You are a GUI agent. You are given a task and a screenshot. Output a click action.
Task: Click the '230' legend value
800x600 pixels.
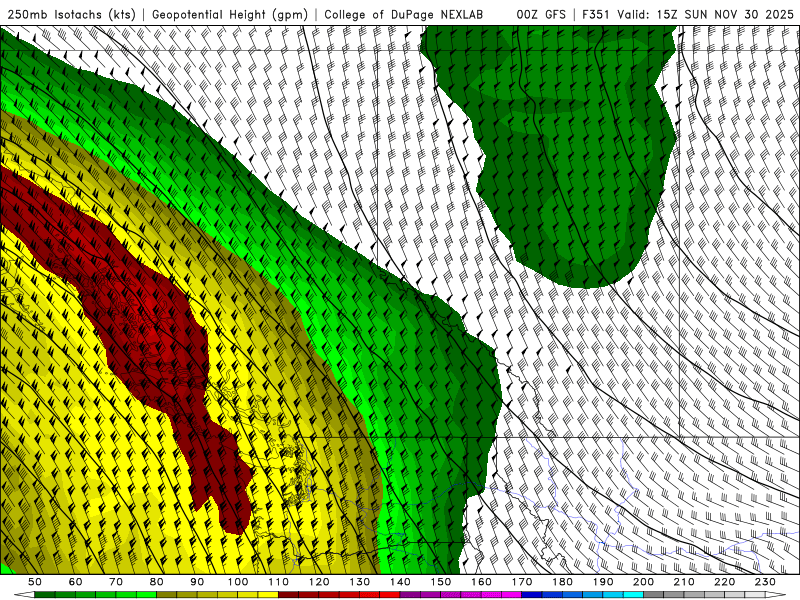(765, 582)
